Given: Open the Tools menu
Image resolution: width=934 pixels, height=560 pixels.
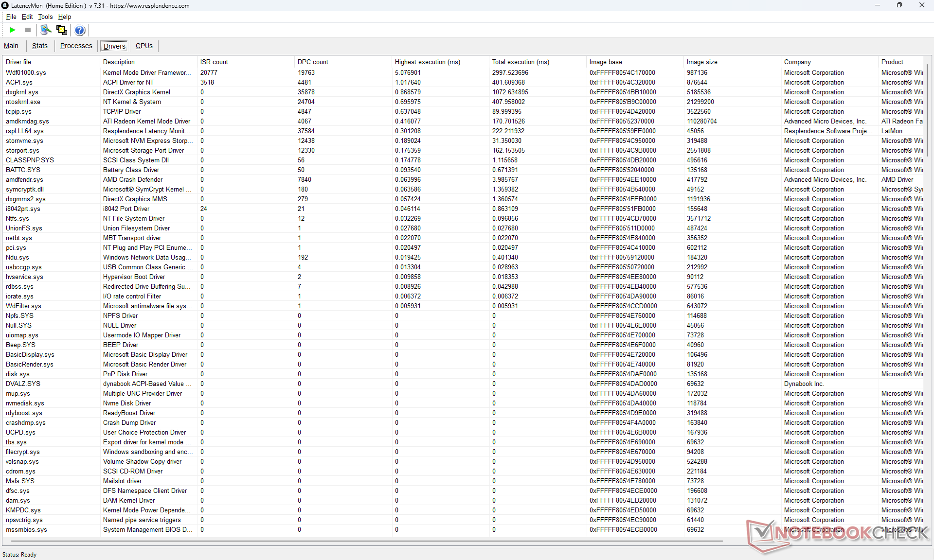Looking at the screenshot, I should point(45,17).
